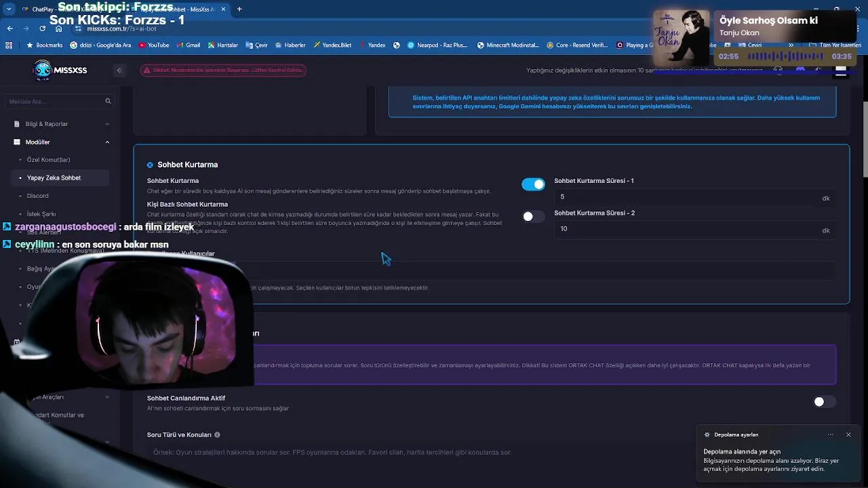Viewport: 868px width, 488px height.
Task: Click the Öyle Sarhoş Olsam ki song title
Action: pyautogui.click(x=768, y=20)
